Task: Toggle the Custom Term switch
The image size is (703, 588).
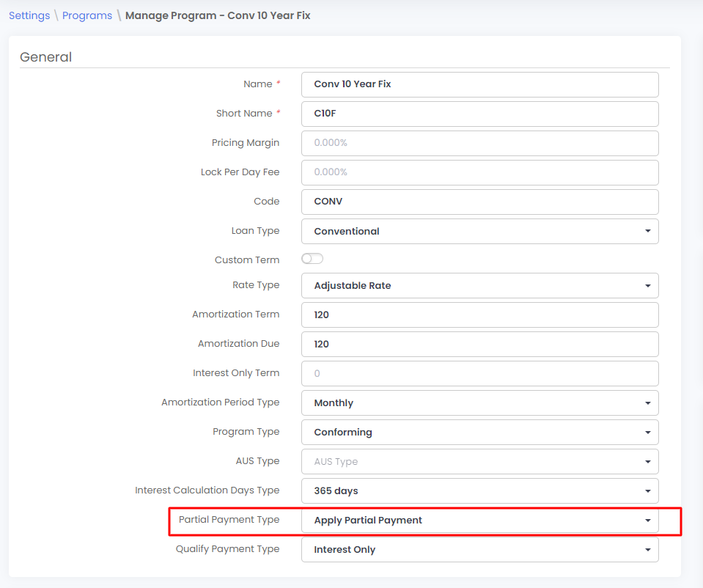Action: (312, 259)
